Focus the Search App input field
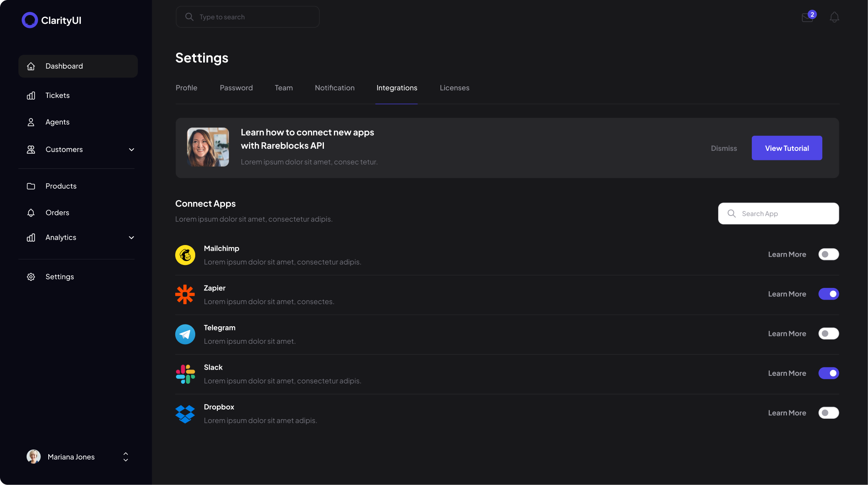 tap(778, 214)
